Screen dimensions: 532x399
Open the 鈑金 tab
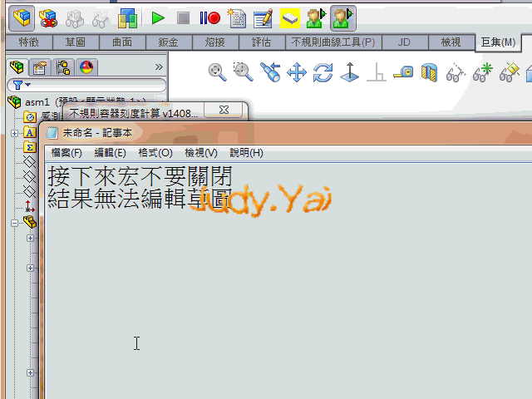coord(169,42)
